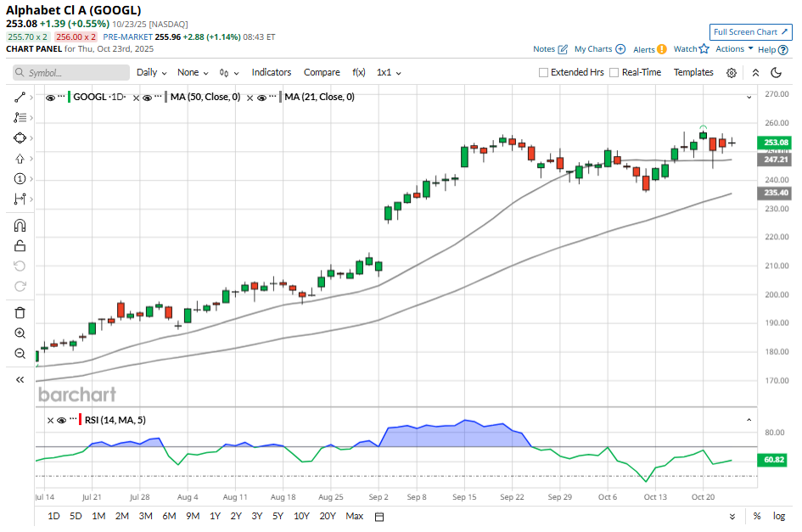Open the Daily interval dropdown

[151, 73]
